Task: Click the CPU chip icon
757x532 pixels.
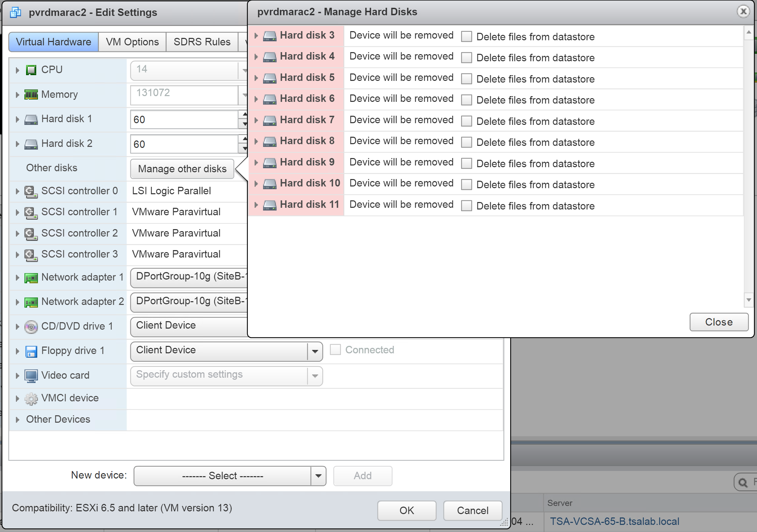Action: click(31, 70)
